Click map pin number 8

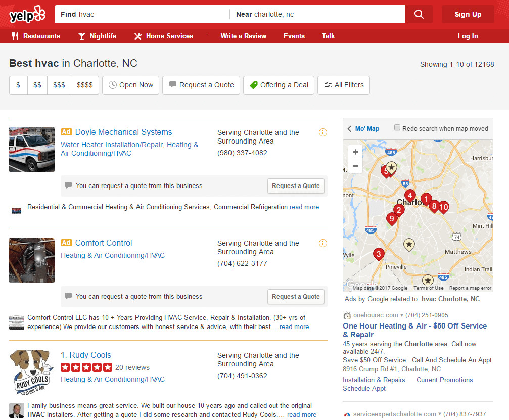[434, 206]
